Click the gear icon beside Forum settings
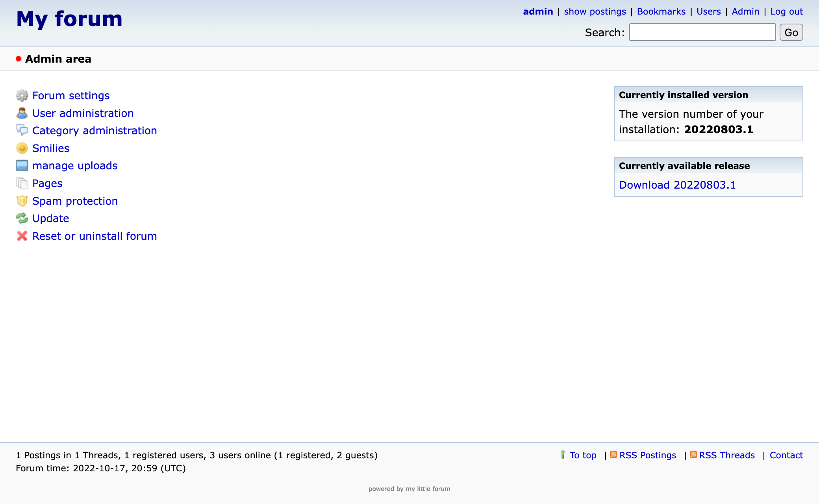The height and width of the screenshot is (504, 819). [22, 96]
